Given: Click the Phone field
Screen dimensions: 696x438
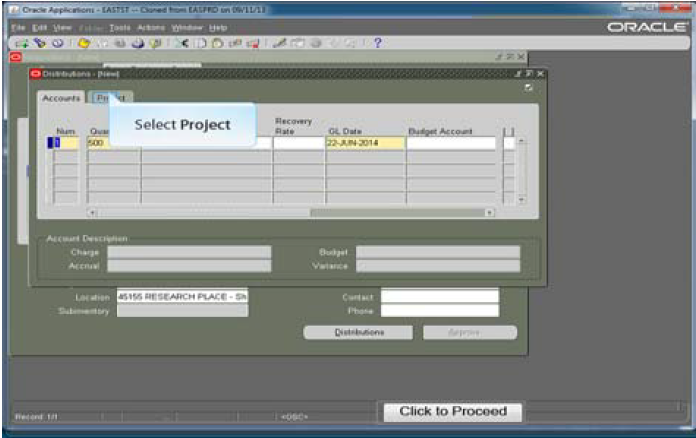Looking at the screenshot, I should pyautogui.click(x=440, y=311).
